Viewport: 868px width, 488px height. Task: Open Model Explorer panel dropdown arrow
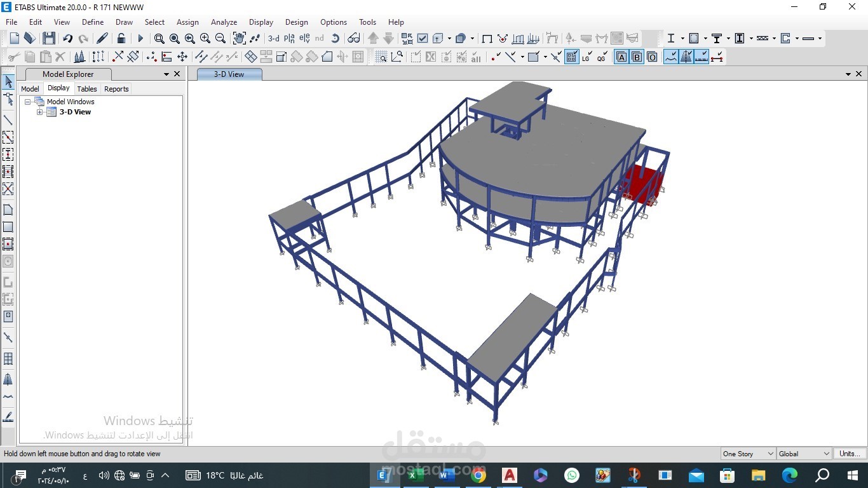tap(166, 74)
